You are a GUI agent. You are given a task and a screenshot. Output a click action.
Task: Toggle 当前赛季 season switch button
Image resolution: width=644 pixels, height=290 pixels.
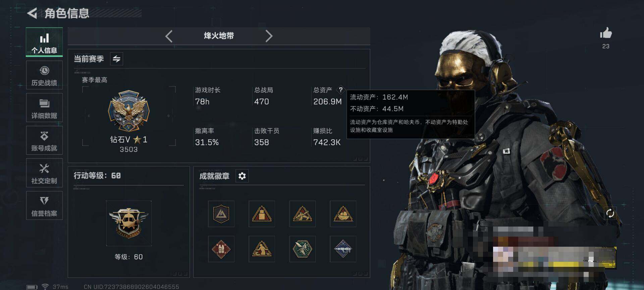tap(116, 59)
